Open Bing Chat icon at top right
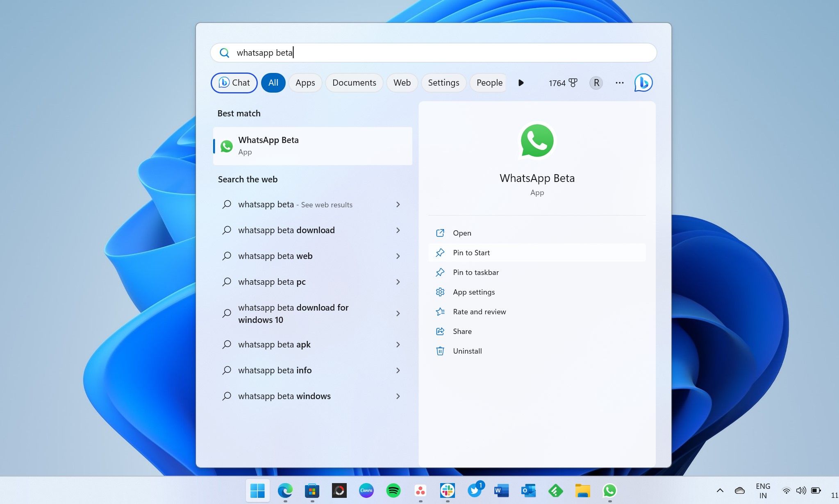This screenshot has height=504, width=839. (x=643, y=83)
